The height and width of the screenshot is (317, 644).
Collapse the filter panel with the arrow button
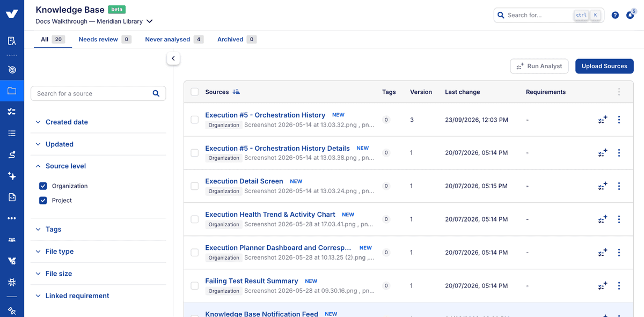tap(173, 58)
